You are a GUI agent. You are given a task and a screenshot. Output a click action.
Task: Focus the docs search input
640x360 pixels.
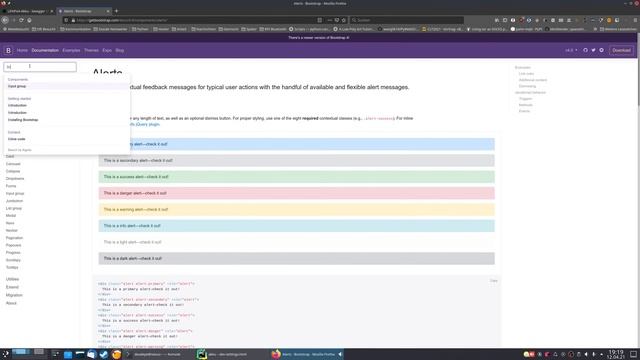tap(40, 67)
